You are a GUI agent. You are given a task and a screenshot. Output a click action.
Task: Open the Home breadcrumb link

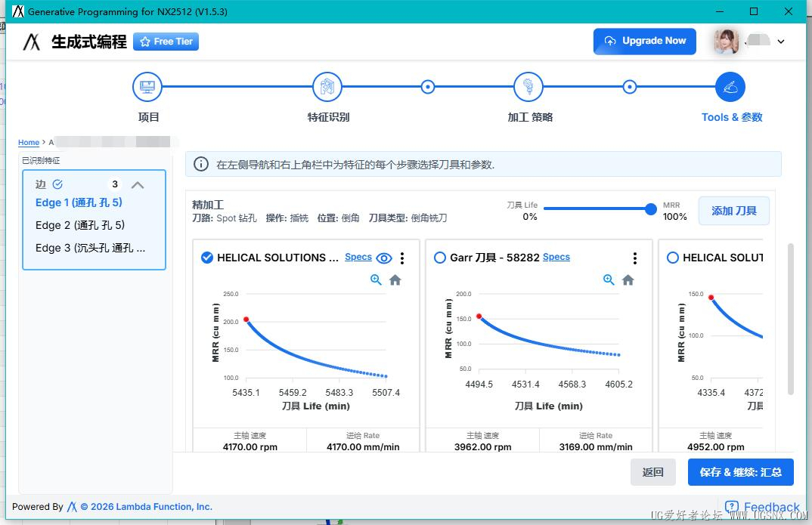pos(29,142)
